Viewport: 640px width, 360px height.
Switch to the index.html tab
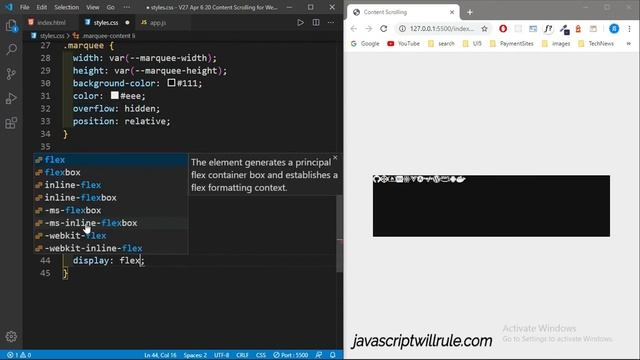pyautogui.click(x=51, y=23)
